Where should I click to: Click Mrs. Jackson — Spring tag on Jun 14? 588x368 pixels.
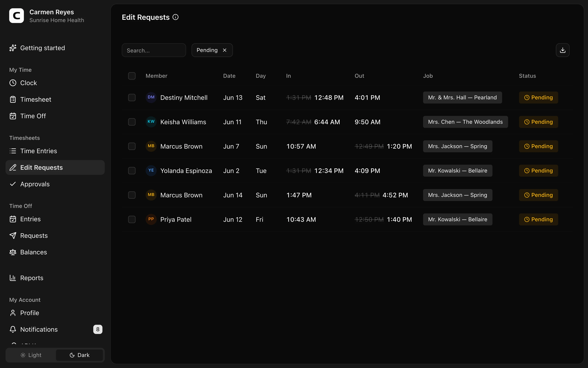[x=458, y=195]
